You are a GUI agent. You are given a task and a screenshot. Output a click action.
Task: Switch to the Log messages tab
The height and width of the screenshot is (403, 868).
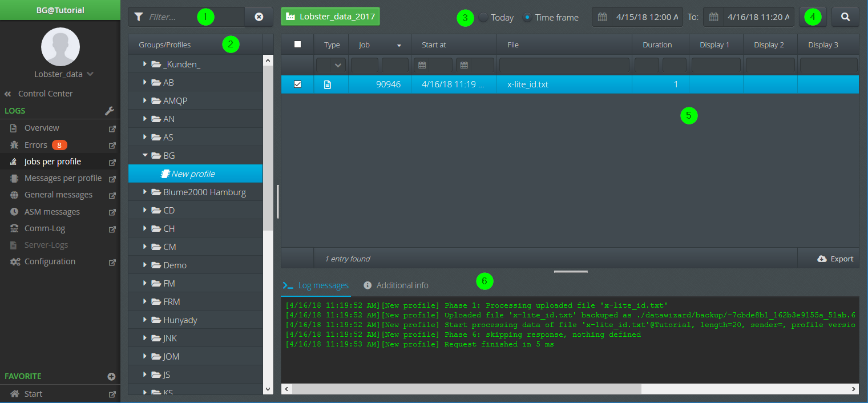pyautogui.click(x=316, y=285)
